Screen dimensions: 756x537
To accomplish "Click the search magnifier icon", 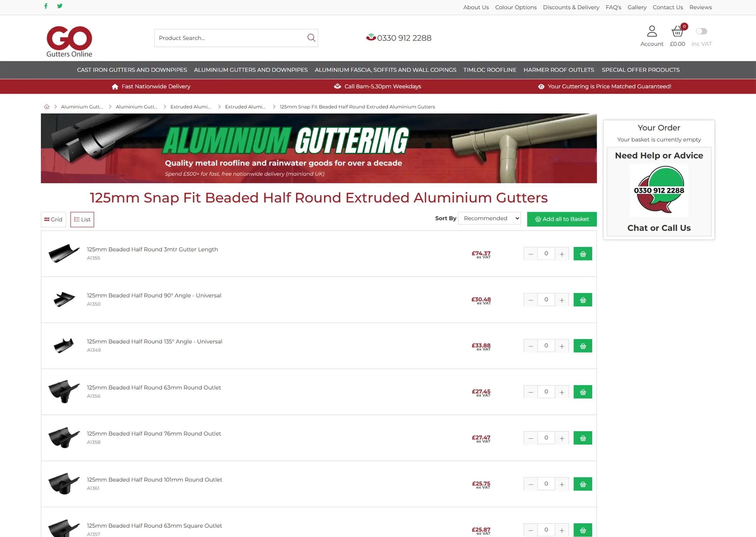I will point(311,38).
